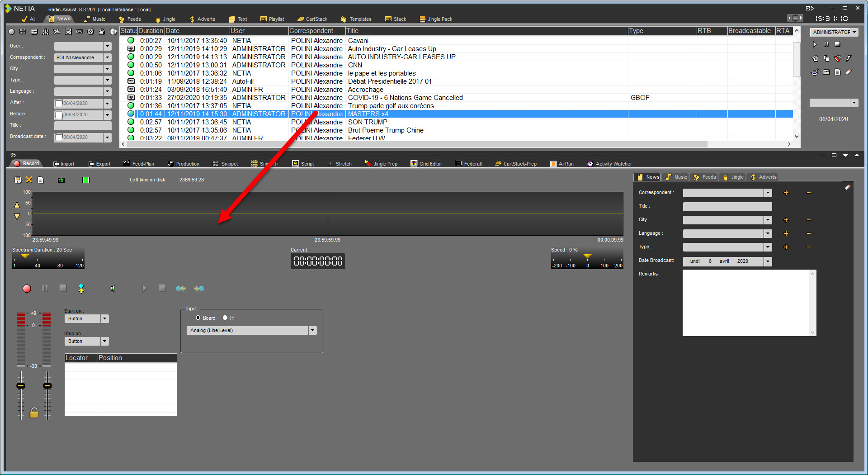
Task: Sort list by Duration column header
Action: pos(151,31)
